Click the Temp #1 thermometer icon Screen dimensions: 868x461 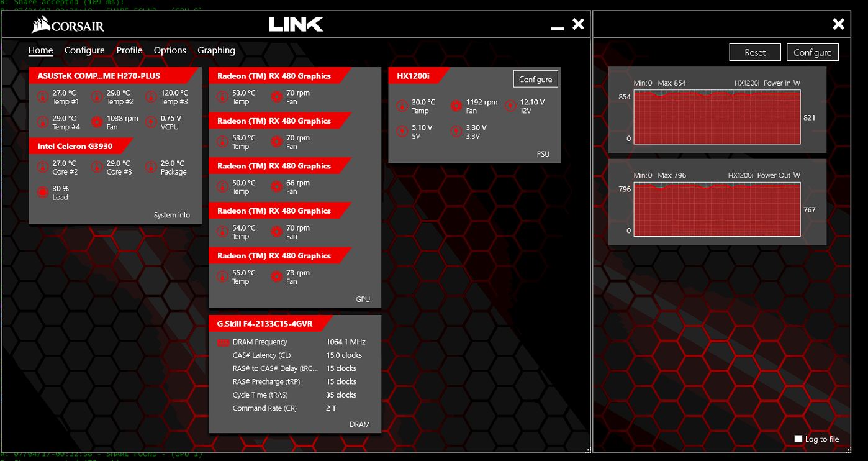pos(42,97)
